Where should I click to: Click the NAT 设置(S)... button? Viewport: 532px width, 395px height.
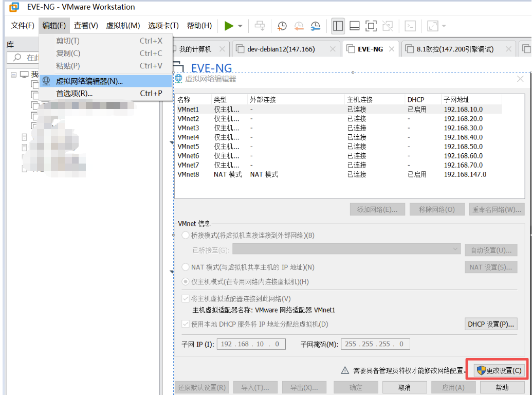tap(490, 267)
